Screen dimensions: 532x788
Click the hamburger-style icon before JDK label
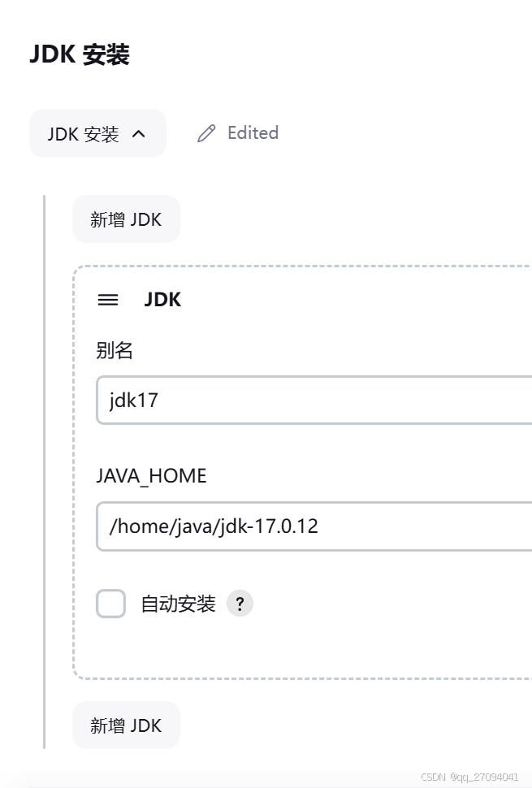pos(107,300)
